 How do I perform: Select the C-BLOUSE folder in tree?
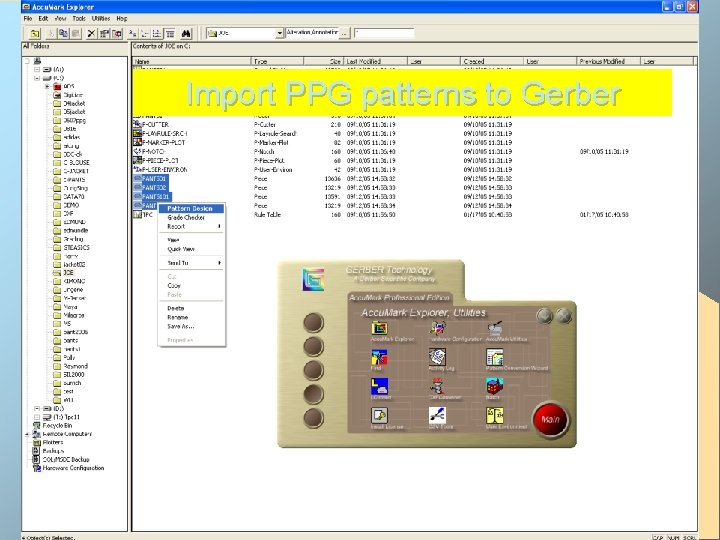point(72,163)
